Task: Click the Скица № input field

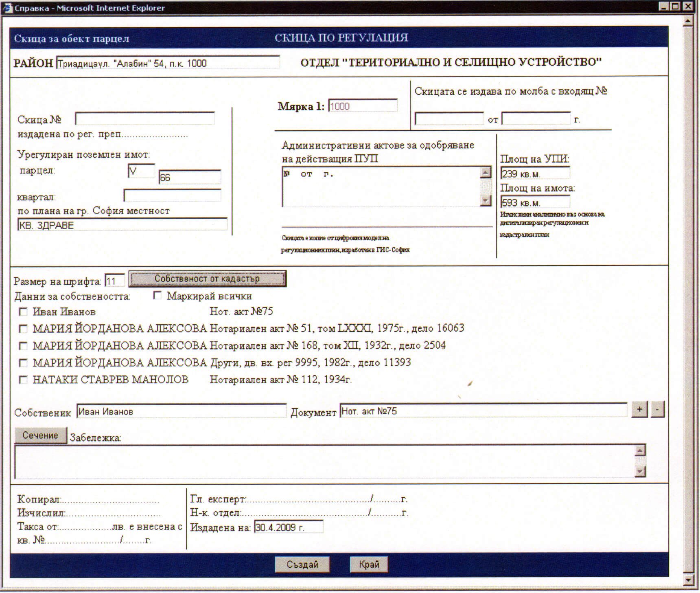Action: coord(145,119)
